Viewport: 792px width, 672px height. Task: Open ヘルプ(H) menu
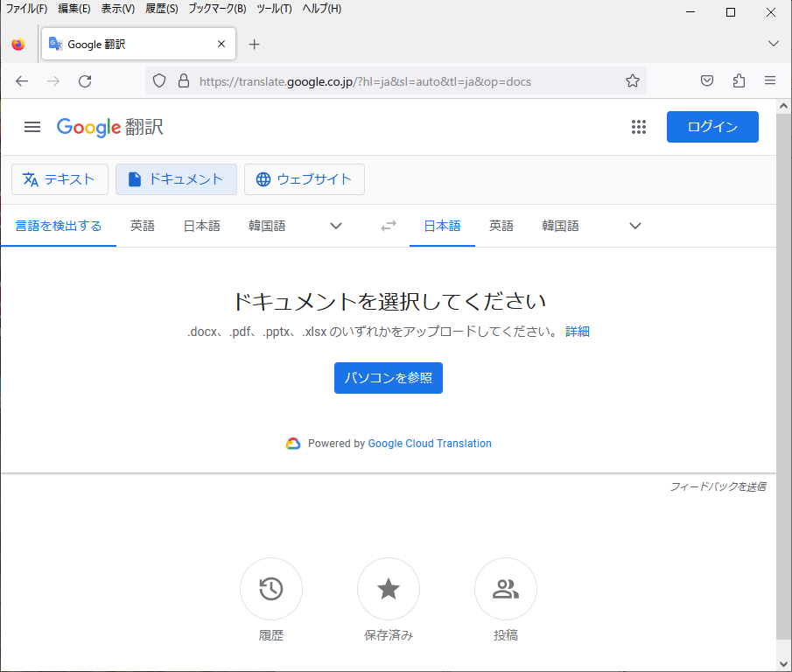click(x=321, y=9)
